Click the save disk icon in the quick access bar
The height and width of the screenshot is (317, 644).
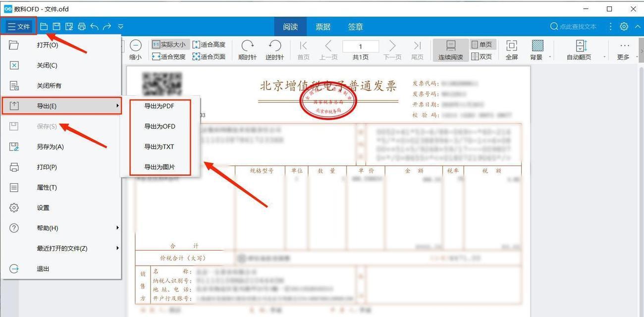tap(56, 26)
